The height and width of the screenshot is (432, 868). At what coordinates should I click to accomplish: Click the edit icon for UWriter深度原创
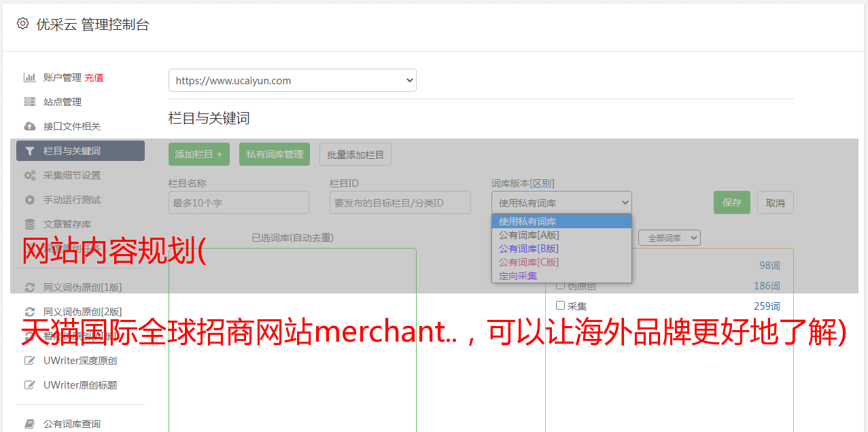29,361
